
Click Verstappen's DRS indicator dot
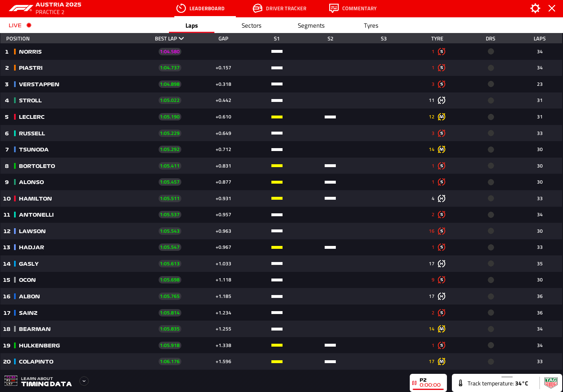click(x=491, y=84)
